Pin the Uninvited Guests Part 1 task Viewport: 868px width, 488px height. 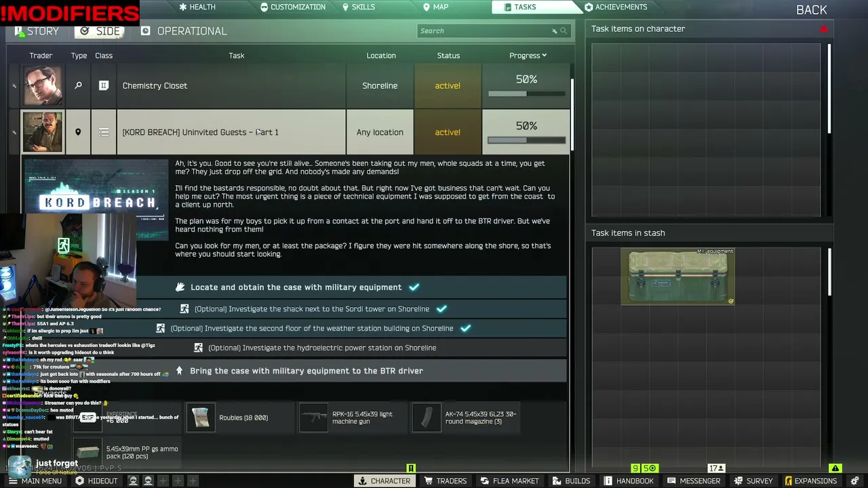click(14, 132)
